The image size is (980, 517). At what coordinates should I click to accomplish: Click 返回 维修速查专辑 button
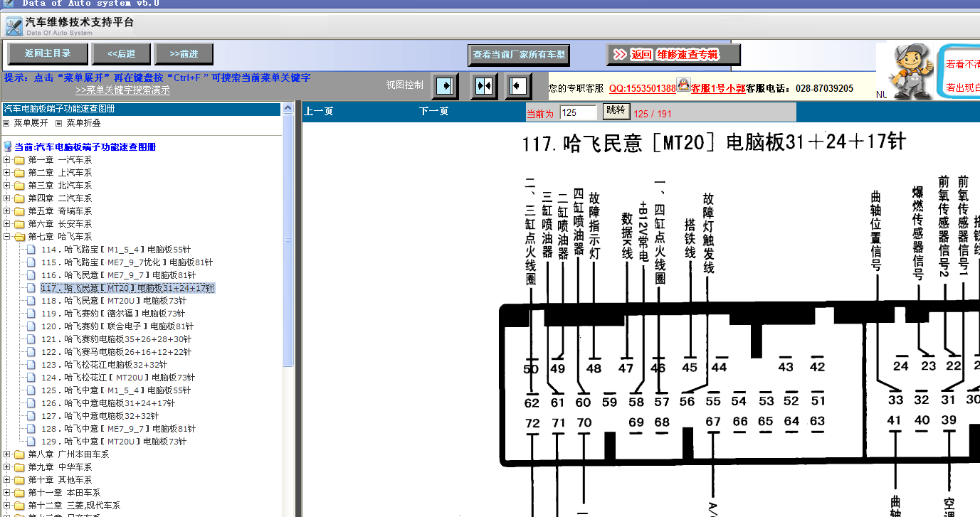point(673,55)
